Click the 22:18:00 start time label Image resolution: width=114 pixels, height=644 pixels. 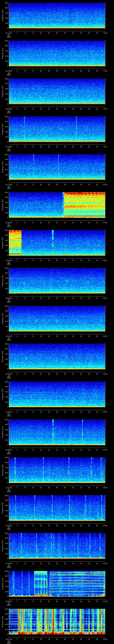[9, 147]
